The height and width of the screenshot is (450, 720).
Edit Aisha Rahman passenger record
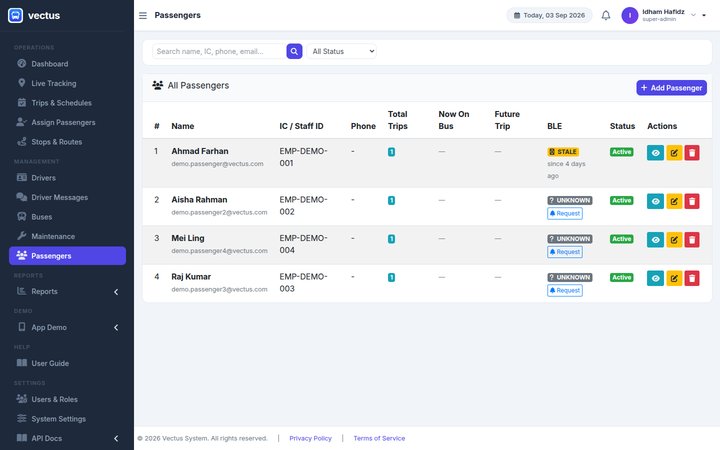[674, 201]
